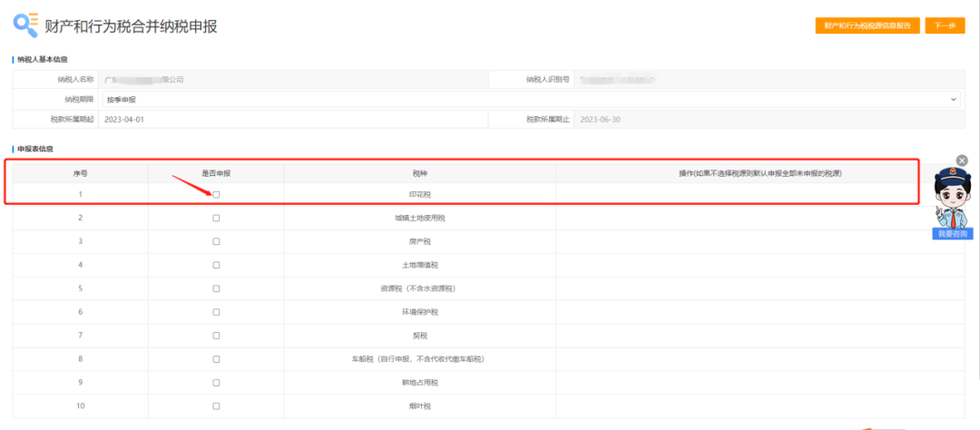The image size is (980, 430).
Task: Click the 纳税人基本信息 section heading
Action: (43, 59)
